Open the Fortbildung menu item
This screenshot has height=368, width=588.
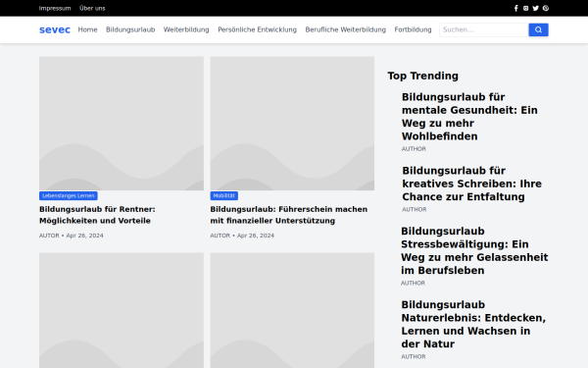pyautogui.click(x=413, y=29)
